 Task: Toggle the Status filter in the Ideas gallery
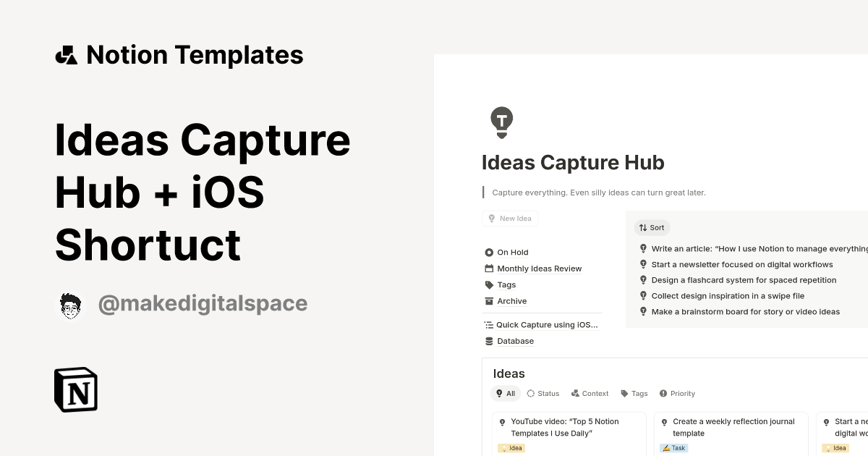point(542,393)
